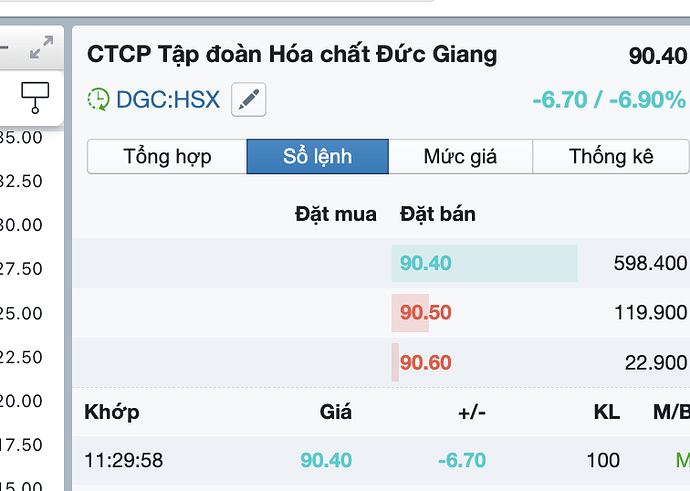This screenshot has height=491, width=690.
Task: Click the -6.70 / -6.90% change text
Action: pos(609,100)
